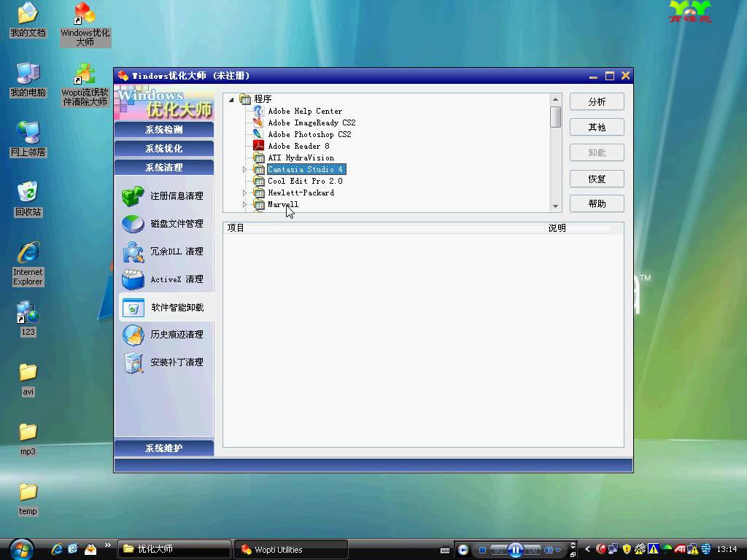747x560 pixels.
Task: Expand the Camtasia Studio 4 node
Action: [244, 169]
